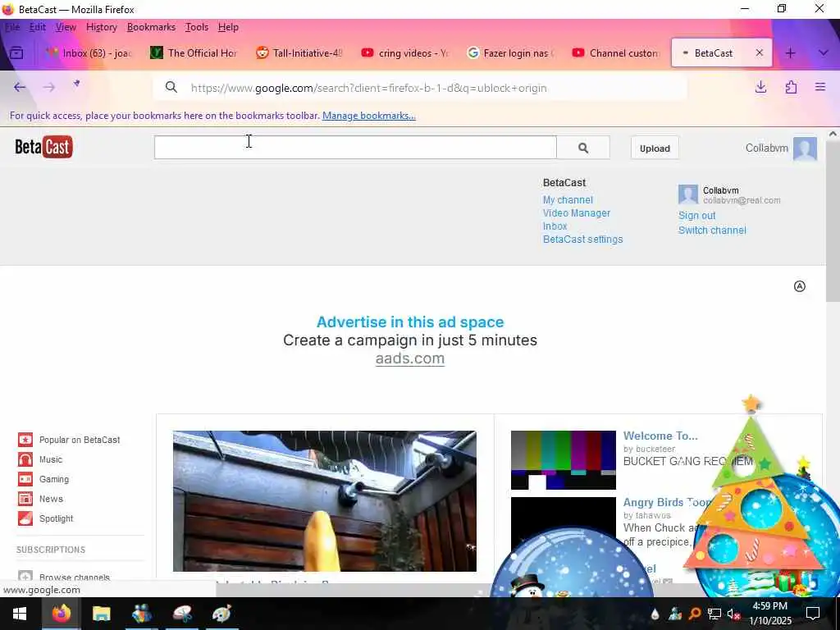Click the Music headphones icon

point(25,459)
